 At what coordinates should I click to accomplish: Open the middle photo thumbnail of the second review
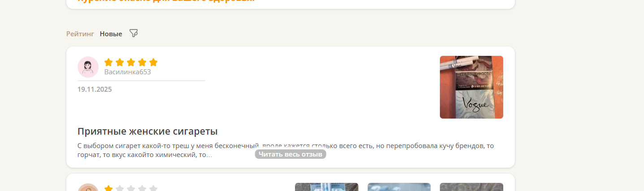[399, 187]
